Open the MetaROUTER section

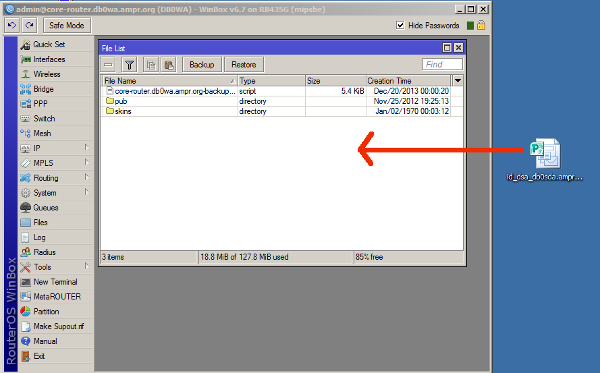(x=56, y=296)
